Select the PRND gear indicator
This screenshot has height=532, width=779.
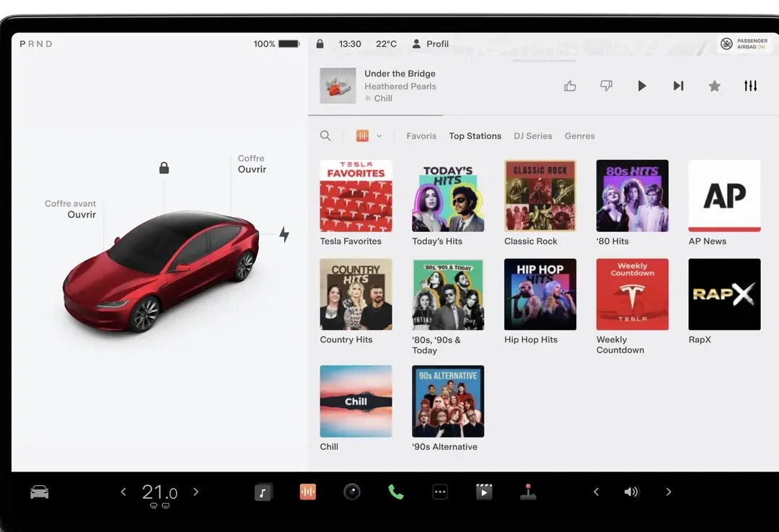pyautogui.click(x=36, y=44)
